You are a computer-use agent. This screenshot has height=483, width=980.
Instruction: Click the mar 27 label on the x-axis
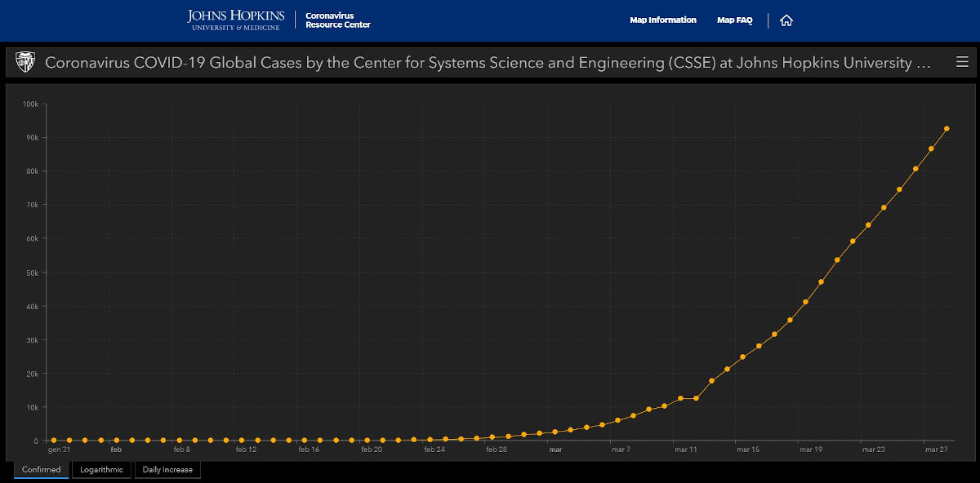click(937, 450)
